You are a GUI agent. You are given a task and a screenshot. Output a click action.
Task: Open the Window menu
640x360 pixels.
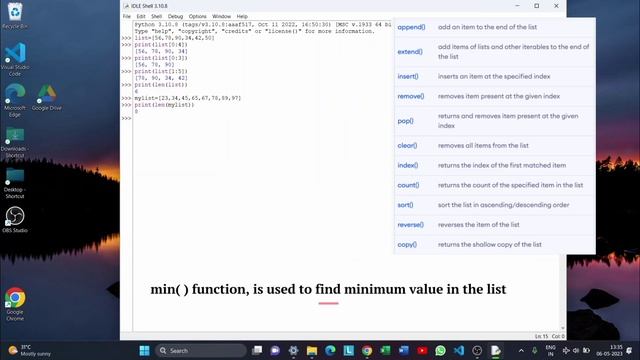pyautogui.click(x=221, y=16)
